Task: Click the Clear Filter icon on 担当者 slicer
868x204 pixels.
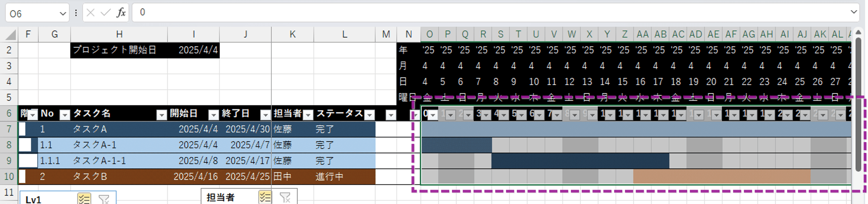Action: point(285,197)
